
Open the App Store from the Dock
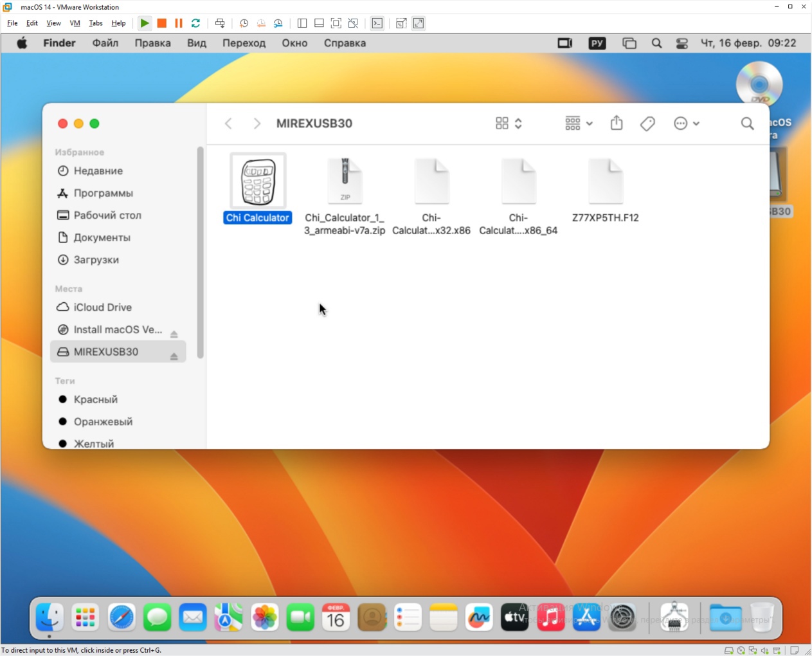(586, 618)
